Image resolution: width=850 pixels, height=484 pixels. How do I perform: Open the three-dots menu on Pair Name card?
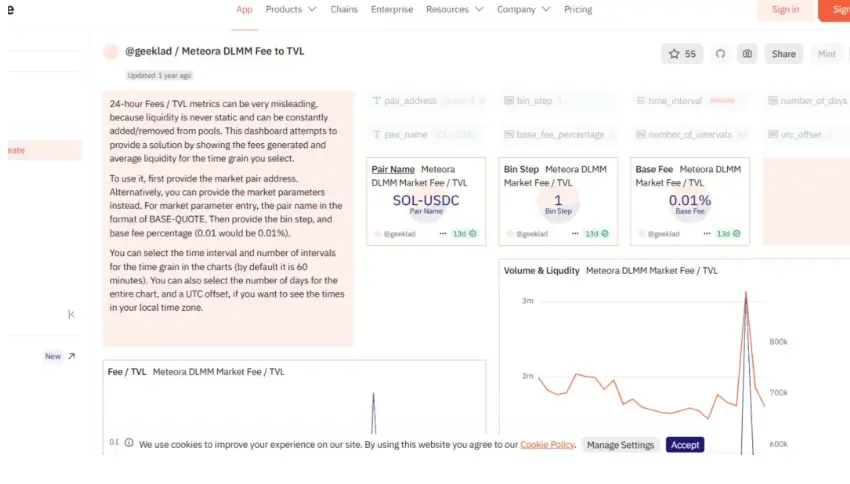(x=443, y=234)
